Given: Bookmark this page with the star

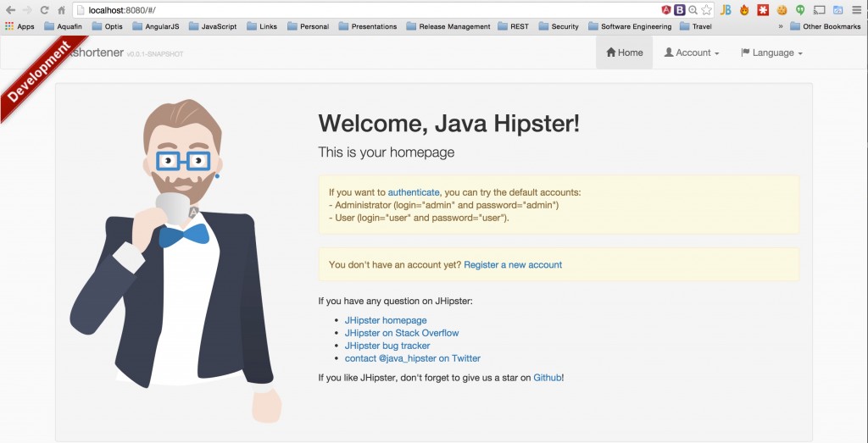Looking at the screenshot, I should (706, 10).
